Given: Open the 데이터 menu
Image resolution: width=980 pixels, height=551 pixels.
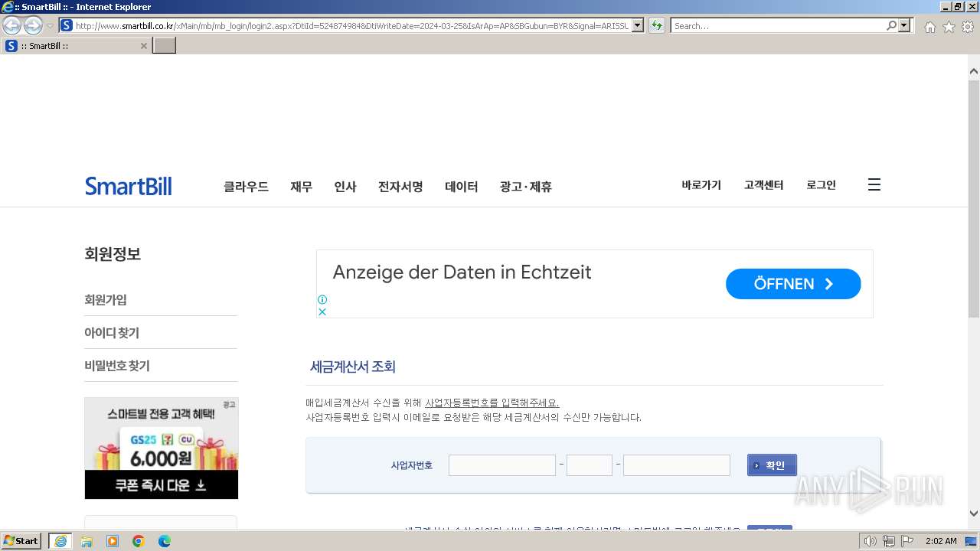Looking at the screenshot, I should 461,186.
